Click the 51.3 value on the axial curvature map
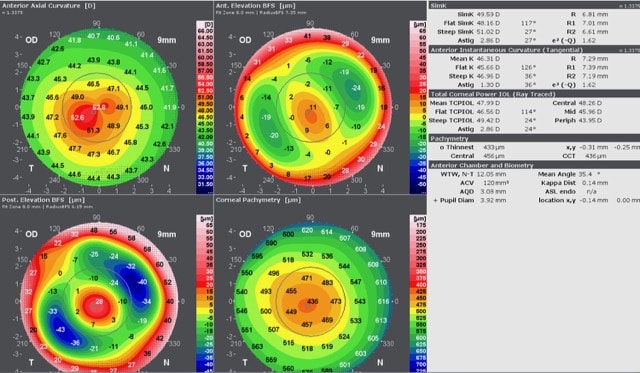Image resolution: width=640 pixels, height=373 pixels. 93,131
